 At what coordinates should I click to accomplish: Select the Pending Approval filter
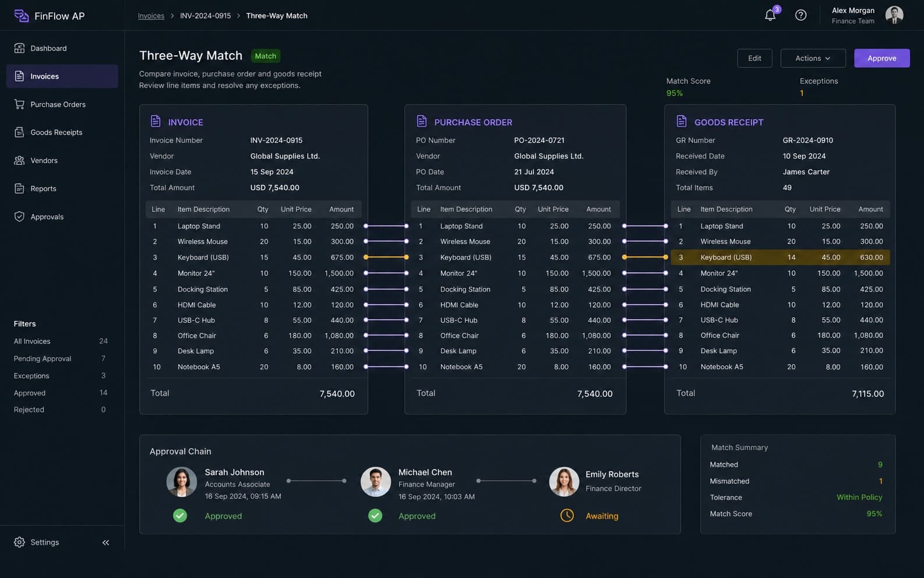[x=60, y=358]
